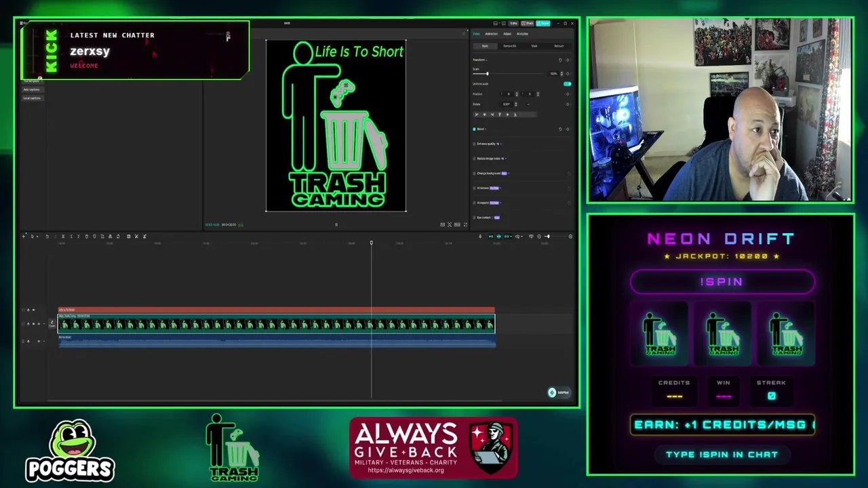Image resolution: width=868 pixels, height=488 pixels.
Task: Enable Reduce image noise checkbox
Action: (474, 159)
